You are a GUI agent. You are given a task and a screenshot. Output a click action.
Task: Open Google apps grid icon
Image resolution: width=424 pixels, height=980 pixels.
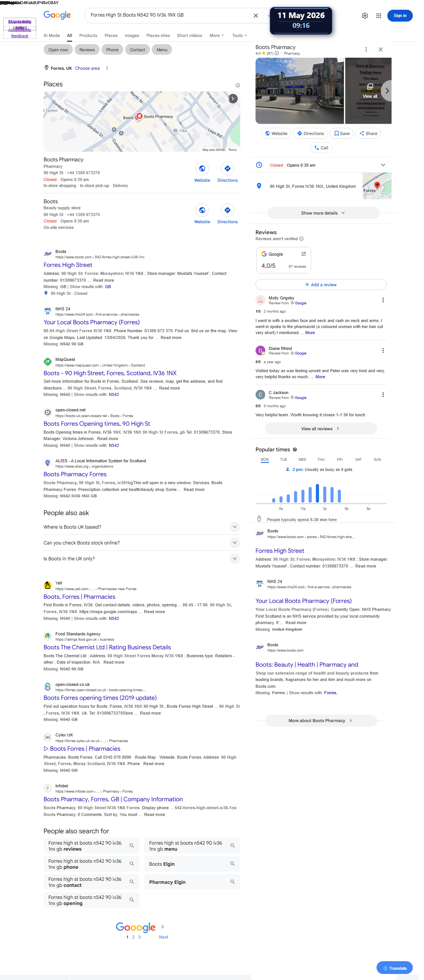pyautogui.click(x=383, y=15)
